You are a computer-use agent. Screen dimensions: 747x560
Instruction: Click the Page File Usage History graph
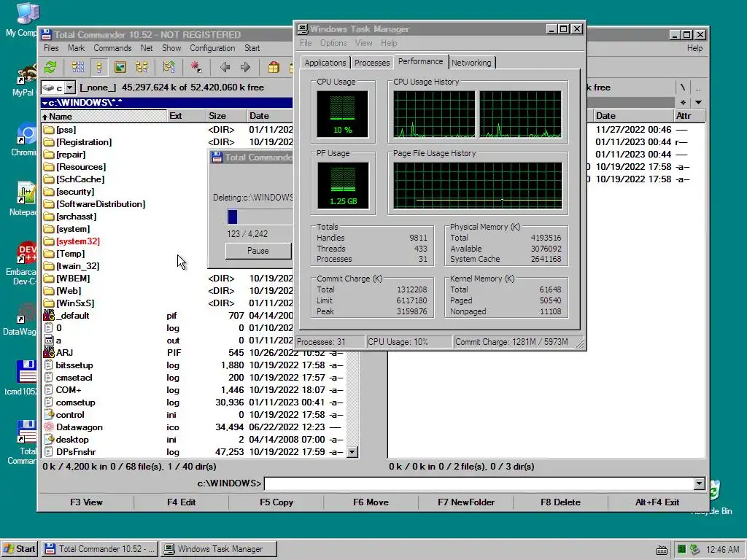[x=478, y=185]
